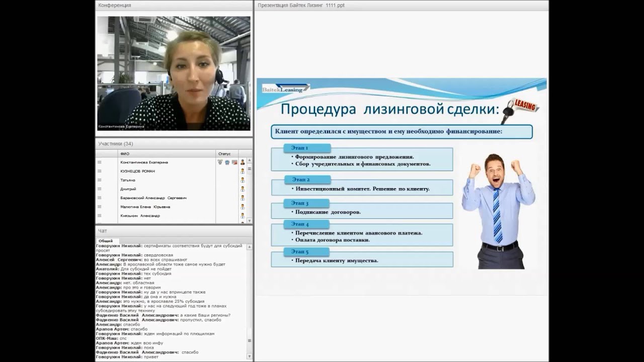Open row menu for Малогина Елена Юрьевна

pyautogui.click(x=100, y=207)
